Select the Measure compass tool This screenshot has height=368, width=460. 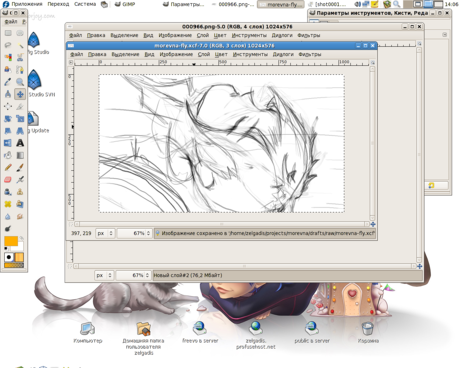click(x=8, y=94)
